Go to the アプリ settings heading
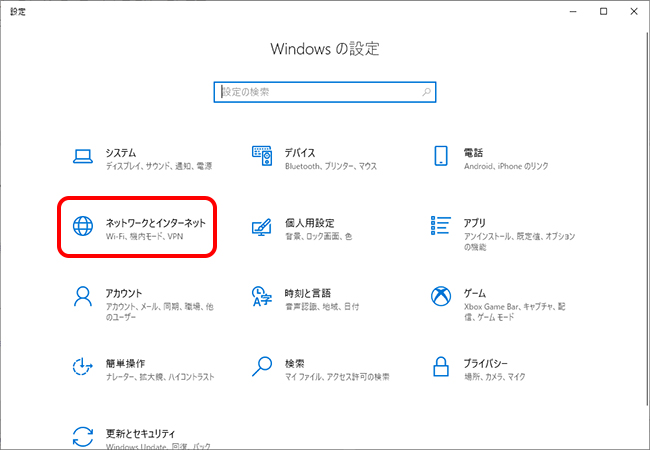The image size is (650, 450). 475,223
